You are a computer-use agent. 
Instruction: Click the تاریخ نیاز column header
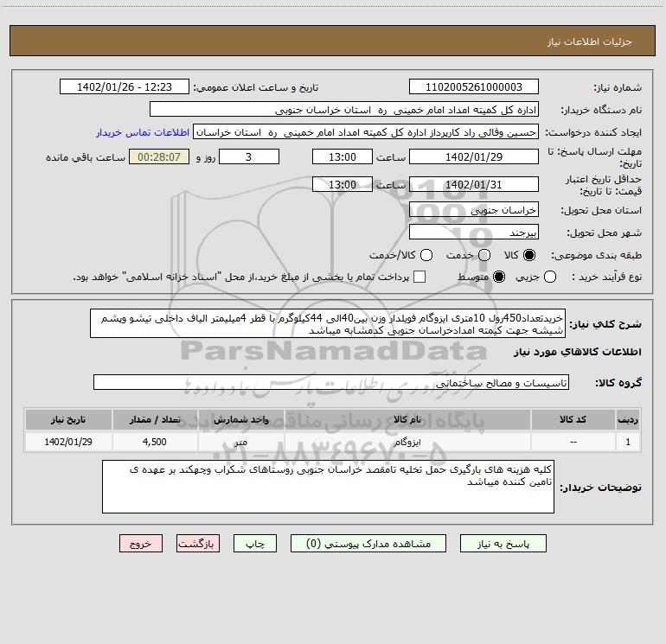coord(68,419)
